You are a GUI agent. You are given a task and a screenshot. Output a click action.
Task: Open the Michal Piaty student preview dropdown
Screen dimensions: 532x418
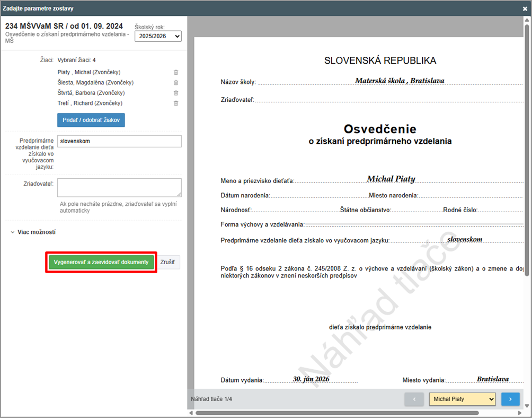(x=462, y=399)
